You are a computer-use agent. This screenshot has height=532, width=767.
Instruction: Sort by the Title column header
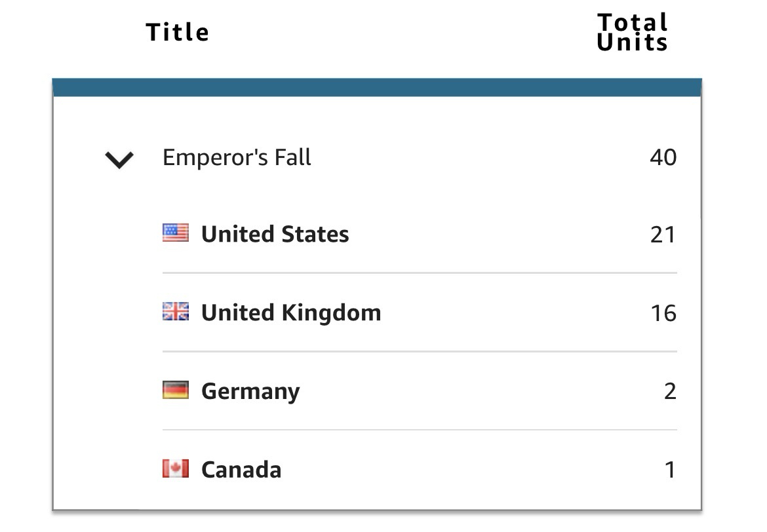[x=177, y=32]
